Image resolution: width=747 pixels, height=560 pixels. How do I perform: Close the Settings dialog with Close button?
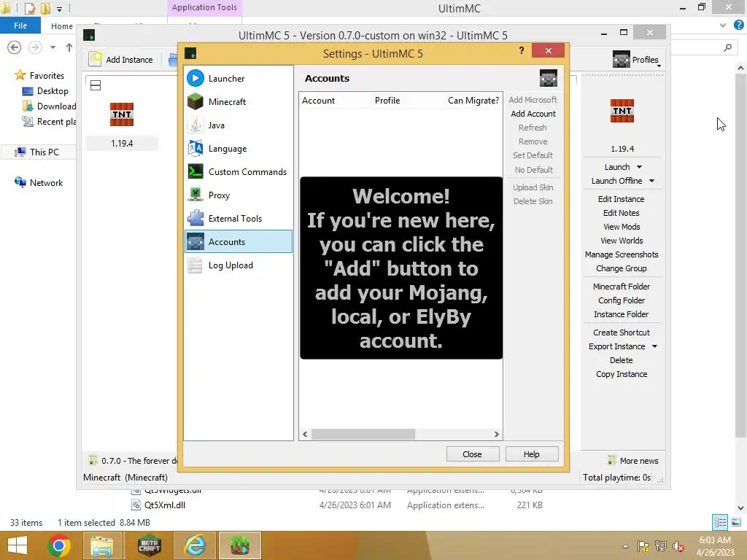(473, 454)
